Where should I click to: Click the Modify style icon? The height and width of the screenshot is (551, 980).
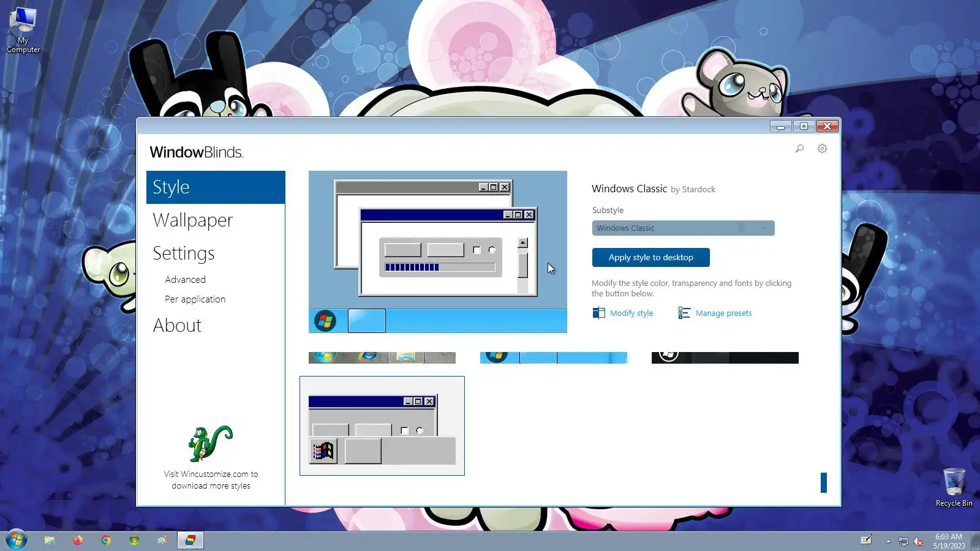[x=598, y=313]
